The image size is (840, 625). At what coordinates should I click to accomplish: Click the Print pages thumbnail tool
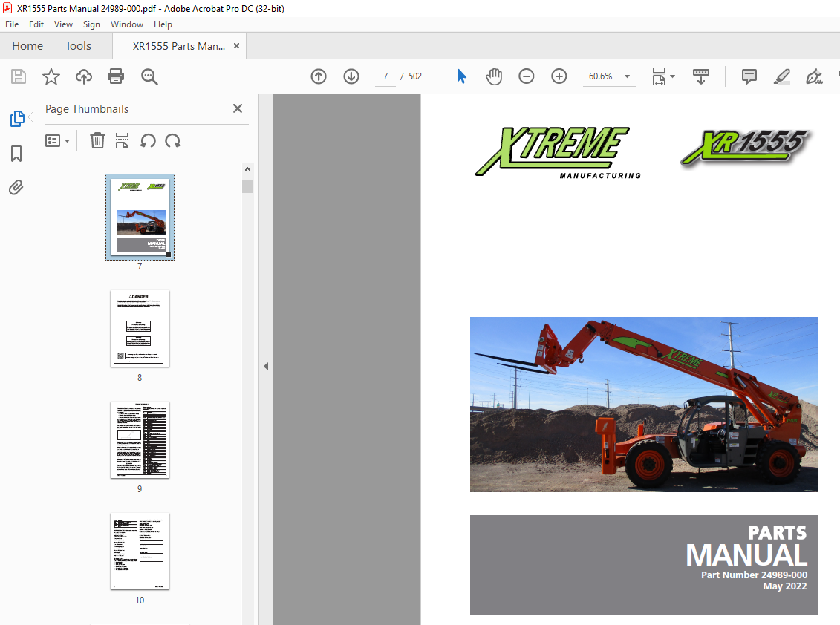pyautogui.click(x=122, y=141)
